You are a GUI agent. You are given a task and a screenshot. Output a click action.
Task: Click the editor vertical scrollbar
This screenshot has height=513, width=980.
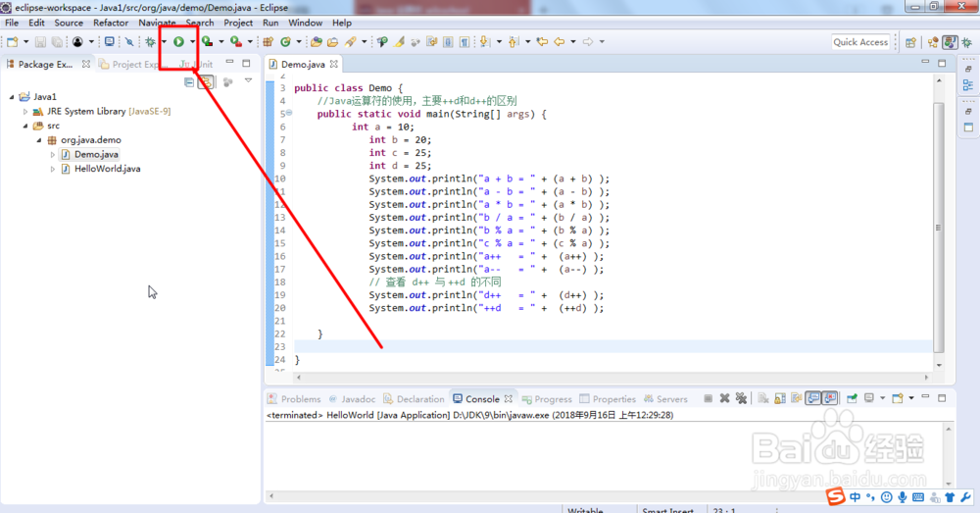tap(939, 228)
